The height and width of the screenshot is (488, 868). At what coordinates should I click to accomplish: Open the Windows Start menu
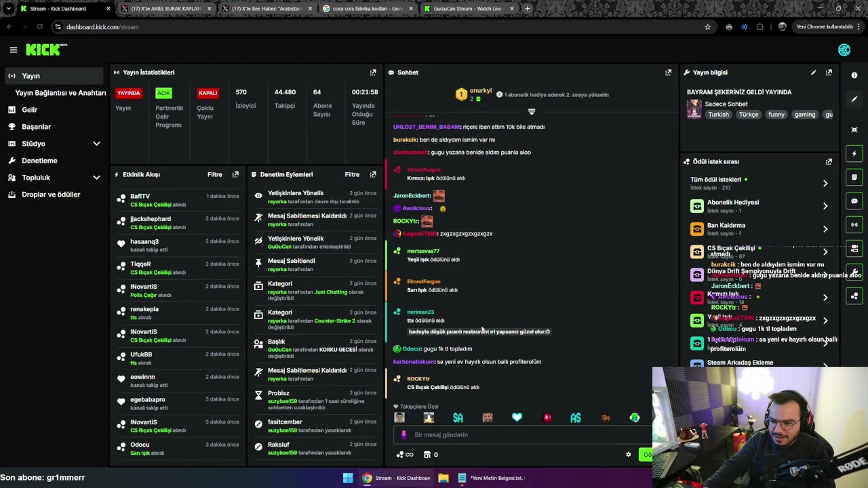tap(348, 478)
